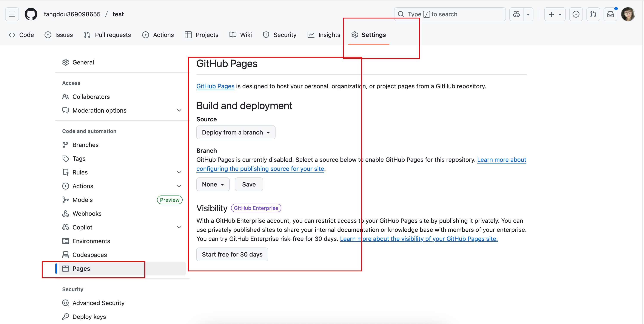The width and height of the screenshot is (644, 324).
Task: Open the hamburger navigation menu
Action: pos(12,14)
